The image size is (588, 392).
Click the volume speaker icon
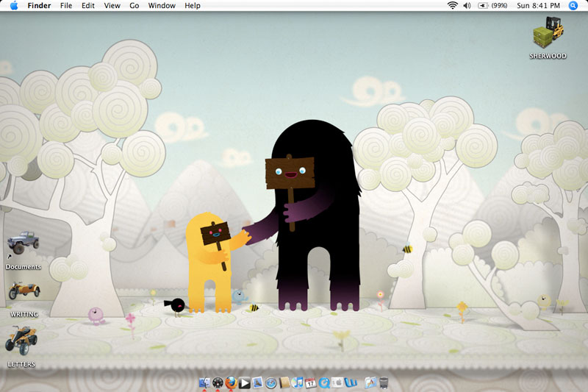(467, 6)
